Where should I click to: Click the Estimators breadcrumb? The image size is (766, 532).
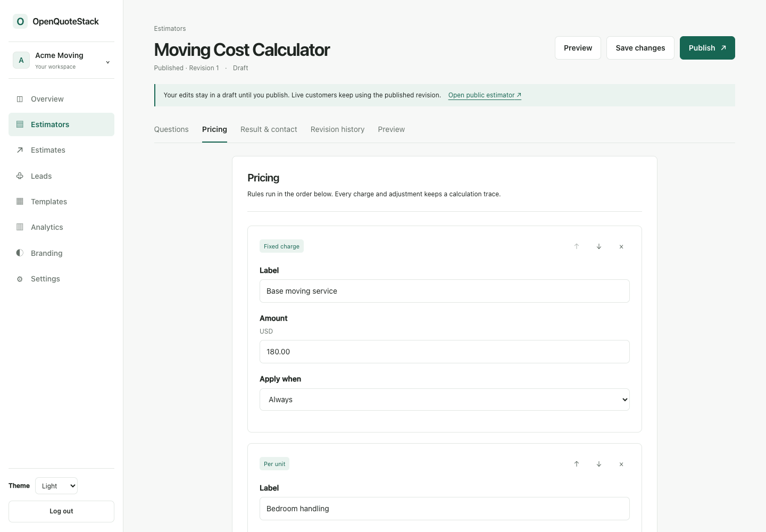[x=170, y=29]
